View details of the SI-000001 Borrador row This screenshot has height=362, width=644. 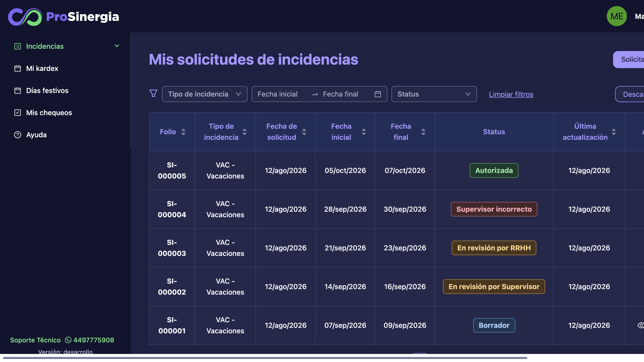[641, 325]
